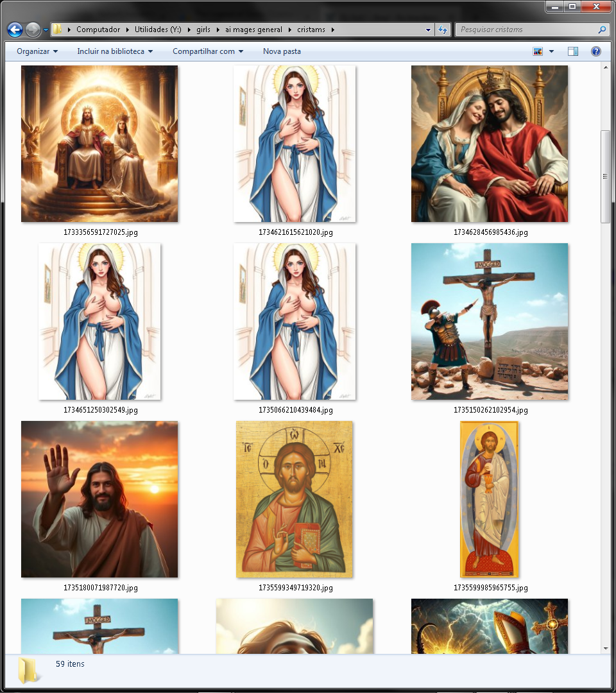Open address bar previous locations dropdown

tap(428, 30)
